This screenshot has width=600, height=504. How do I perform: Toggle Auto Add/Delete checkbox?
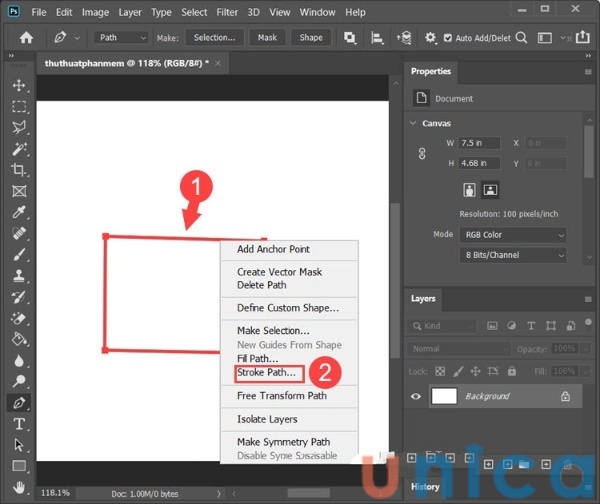(448, 38)
